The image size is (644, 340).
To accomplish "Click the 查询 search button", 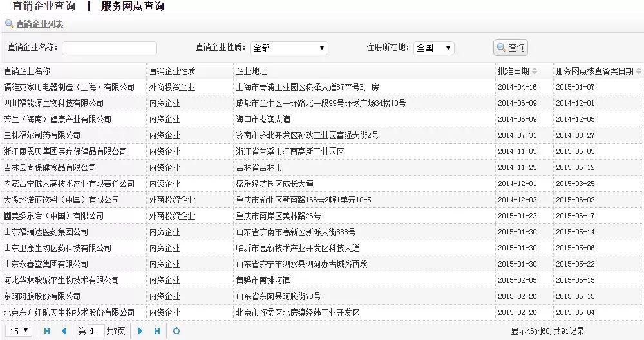I will pos(511,48).
